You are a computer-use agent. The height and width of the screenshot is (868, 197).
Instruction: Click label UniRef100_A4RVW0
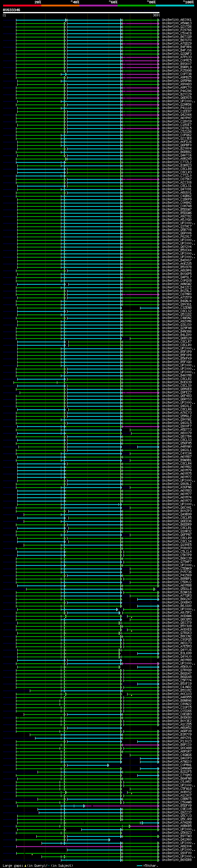coord(177,447)
